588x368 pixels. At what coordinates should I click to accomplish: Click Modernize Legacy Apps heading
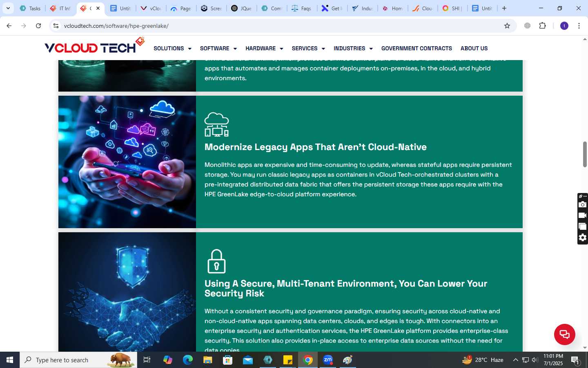tap(316, 147)
